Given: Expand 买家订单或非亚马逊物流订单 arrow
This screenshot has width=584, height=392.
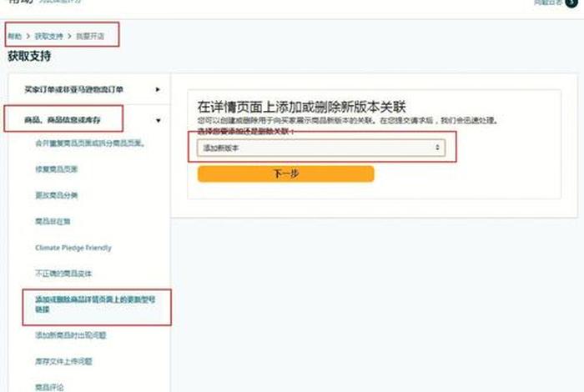Looking at the screenshot, I should tap(158, 89).
